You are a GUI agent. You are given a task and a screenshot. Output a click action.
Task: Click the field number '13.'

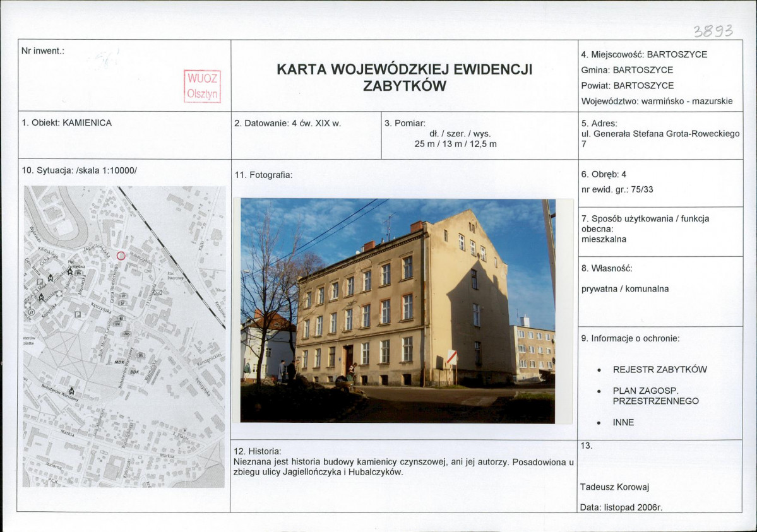click(586, 446)
